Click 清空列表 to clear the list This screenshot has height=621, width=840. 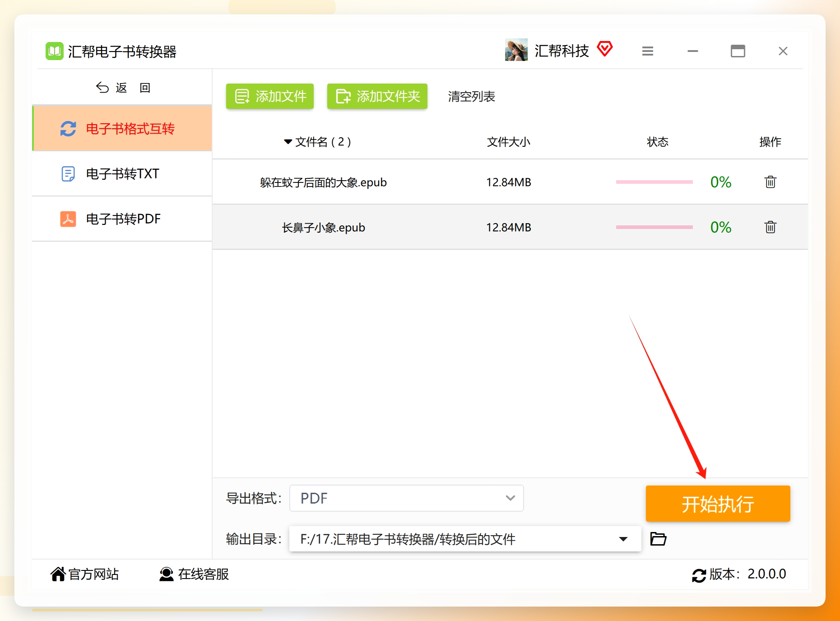pos(471,96)
